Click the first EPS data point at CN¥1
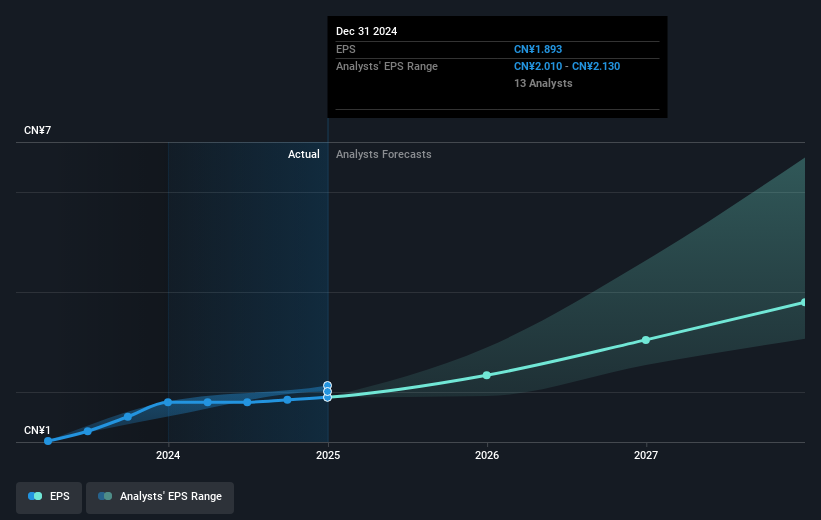The image size is (821, 520). (x=48, y=441)
